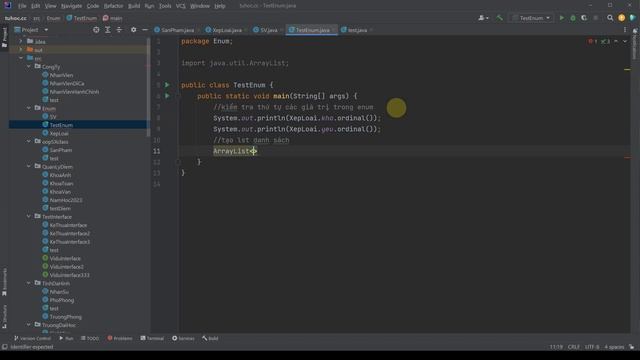The width and height of the screenshot is (640, 360).
Task: Collapse the TruongDaiHoc package
Action: pyautogui.click(x=29, y=325)
